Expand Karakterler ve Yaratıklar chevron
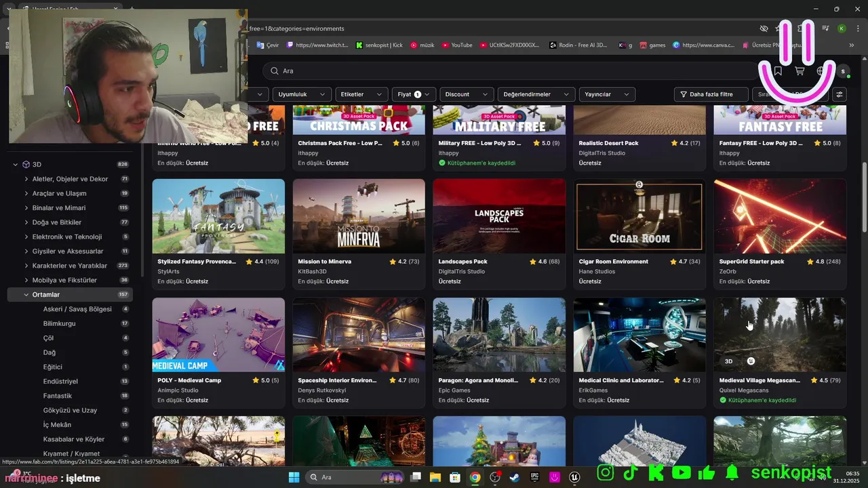 [26, 266]
